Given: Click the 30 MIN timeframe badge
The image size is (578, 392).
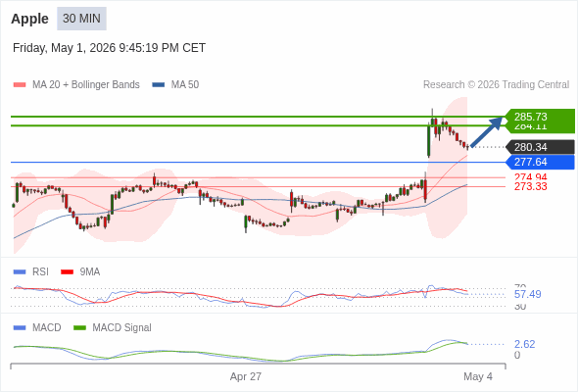Looking at the screenshot, I should pos(81,19).
